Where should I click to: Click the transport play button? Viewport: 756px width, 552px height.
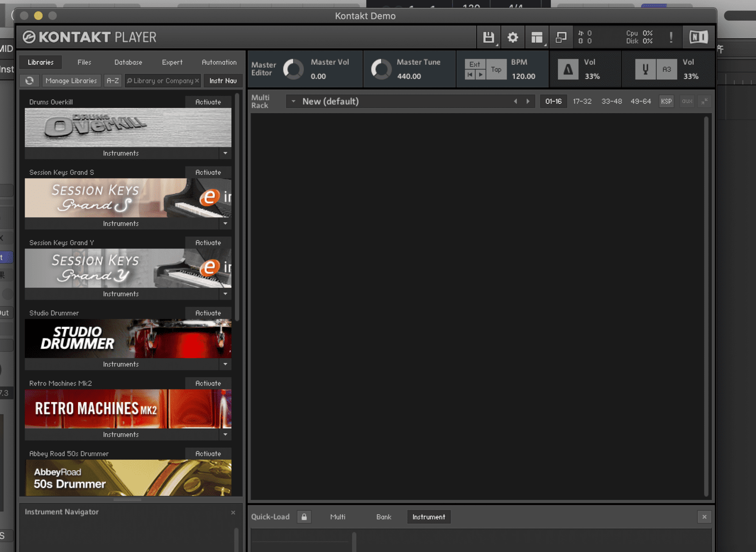(x=481, y=75)
